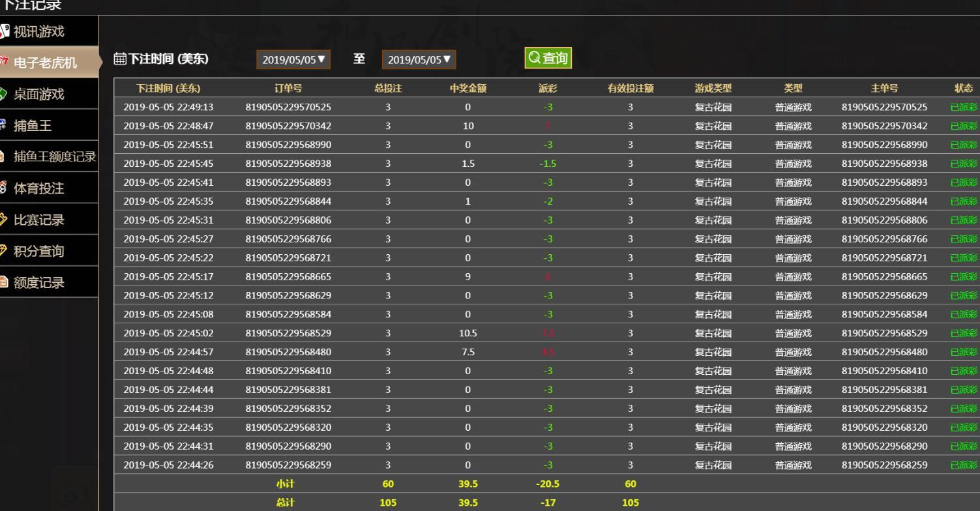Click the 主单号 column header
The width and height of the screenshot is (980, 511).
point(884,89)
